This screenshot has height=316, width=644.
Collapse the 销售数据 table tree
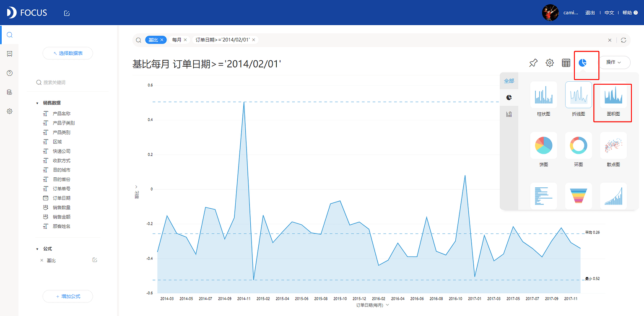(x=37, y=103)
